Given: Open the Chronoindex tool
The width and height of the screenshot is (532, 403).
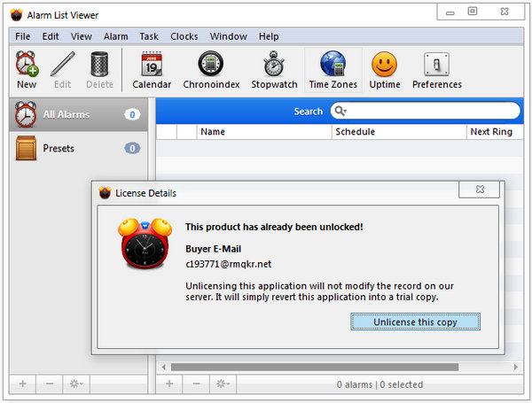Looking at the screenshot, I should (x=210, y=70).
